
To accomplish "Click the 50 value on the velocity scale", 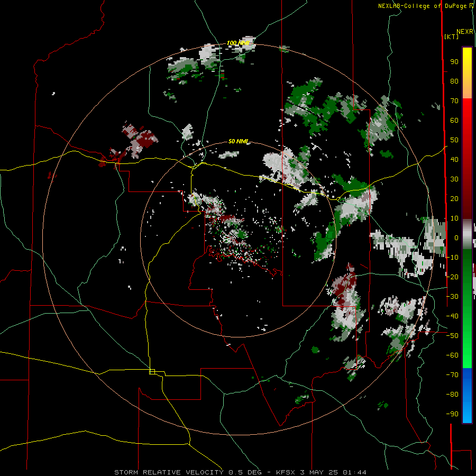I will click(x=454, y=140).
